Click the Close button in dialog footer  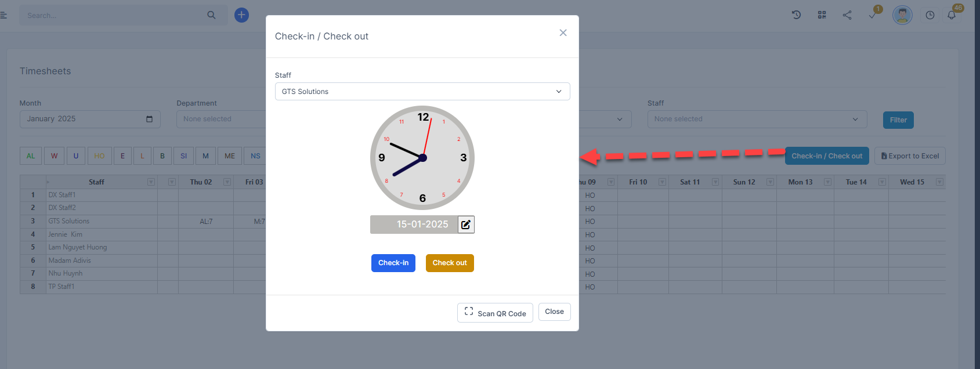point(554,312)
